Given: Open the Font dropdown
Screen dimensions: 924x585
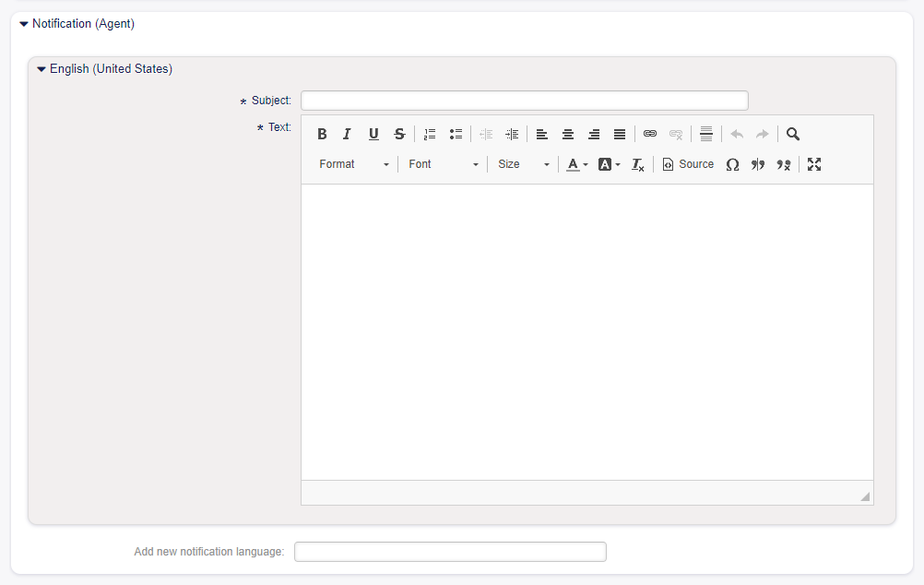Looking at the screenshot, I should pyautogui.click(x=444, y=164).
